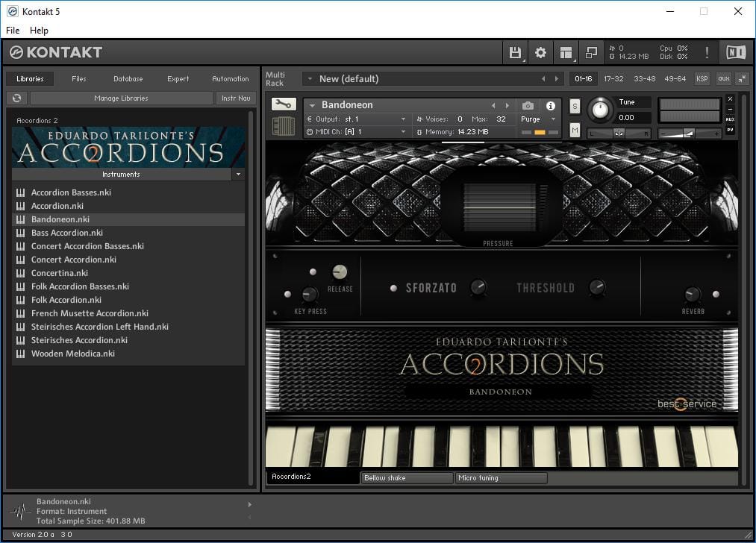This screenshot has width=756, height=543.
Task: Click the refresh libraries icon
Action: [16, 98]
